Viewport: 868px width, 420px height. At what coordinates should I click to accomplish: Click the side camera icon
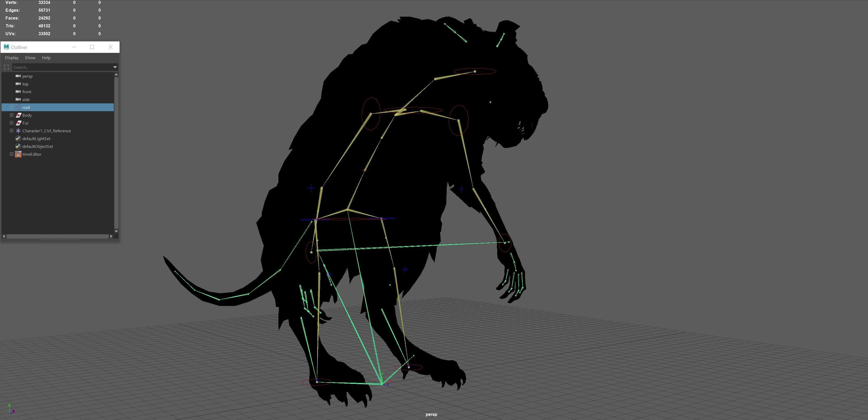tap(18, 99)
